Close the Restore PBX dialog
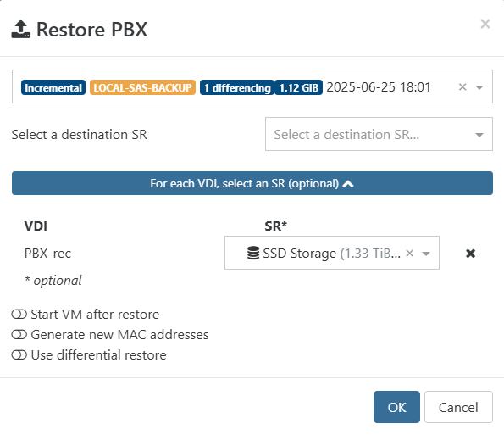504x435 pixels. 485,24
